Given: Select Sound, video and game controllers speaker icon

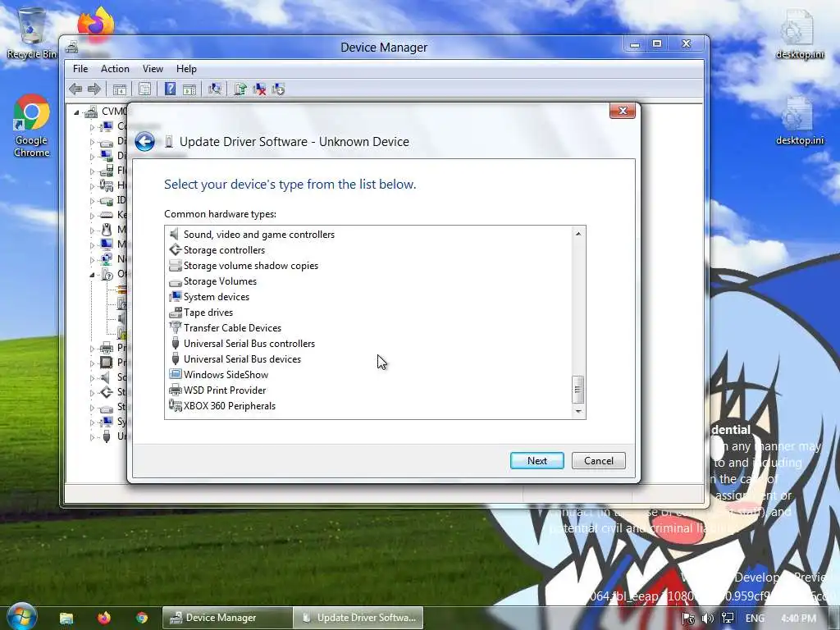Looking at the screenshot, I should click(175, 234).
